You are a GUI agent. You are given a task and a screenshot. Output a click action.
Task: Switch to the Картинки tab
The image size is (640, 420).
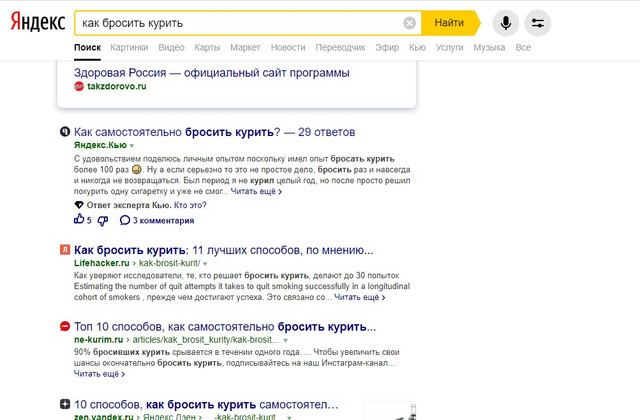click(x=130, y=47)
